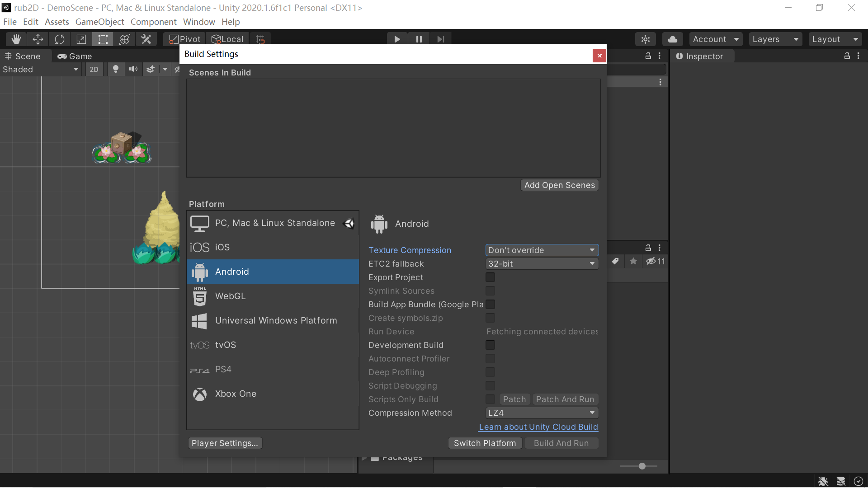The width and height of the screenshot is (868, 488).
Task: Open Collab services sun icon
Action: (x=646, y=39)
